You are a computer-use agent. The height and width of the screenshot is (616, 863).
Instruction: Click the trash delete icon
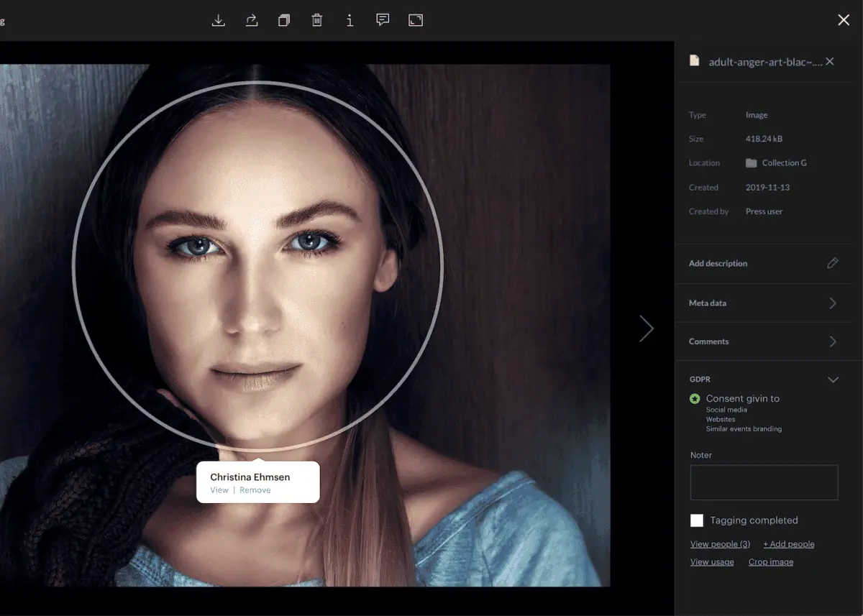pyautogui.click(x=316, y=20)
